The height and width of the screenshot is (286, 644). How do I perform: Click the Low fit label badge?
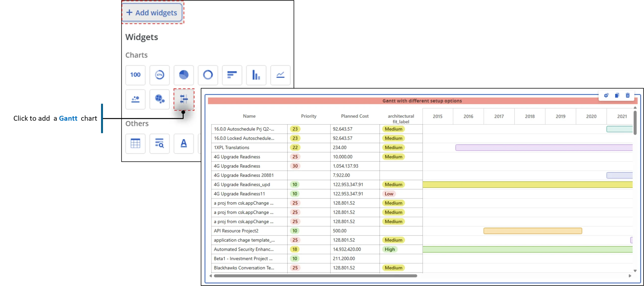pyautogui.click(x=389, y=194)
